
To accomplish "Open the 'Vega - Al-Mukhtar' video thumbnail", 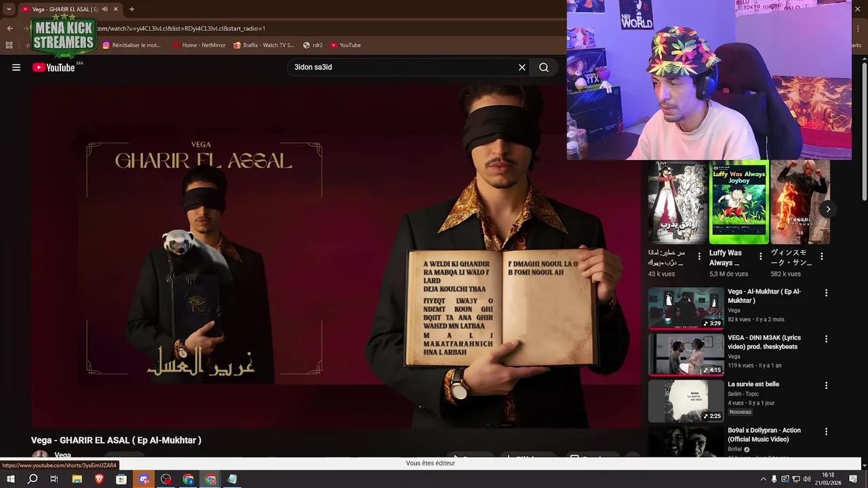I will (x=686, y=308).
